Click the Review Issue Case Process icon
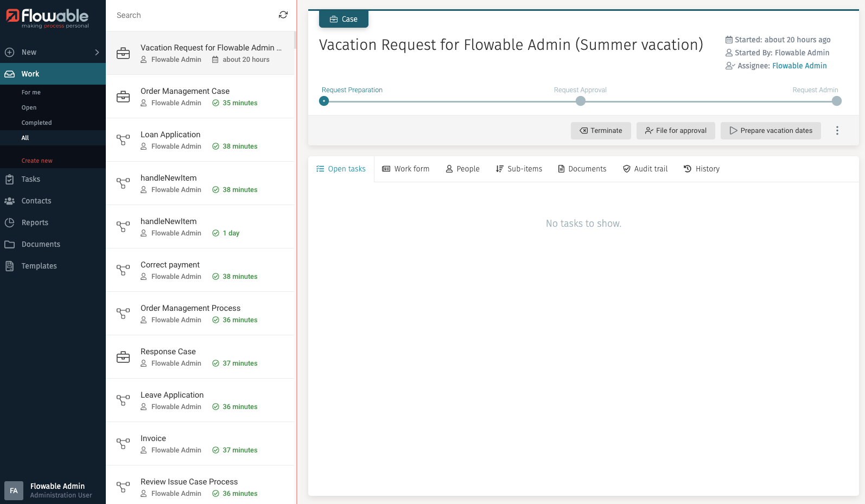The width and height of the screenshot is (865, 504). (x=123, y=487)
